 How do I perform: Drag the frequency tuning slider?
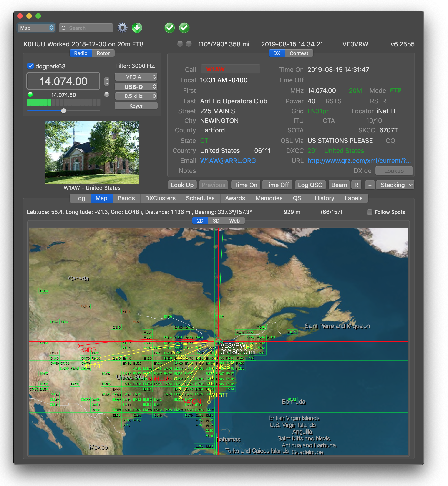[63, 111]
